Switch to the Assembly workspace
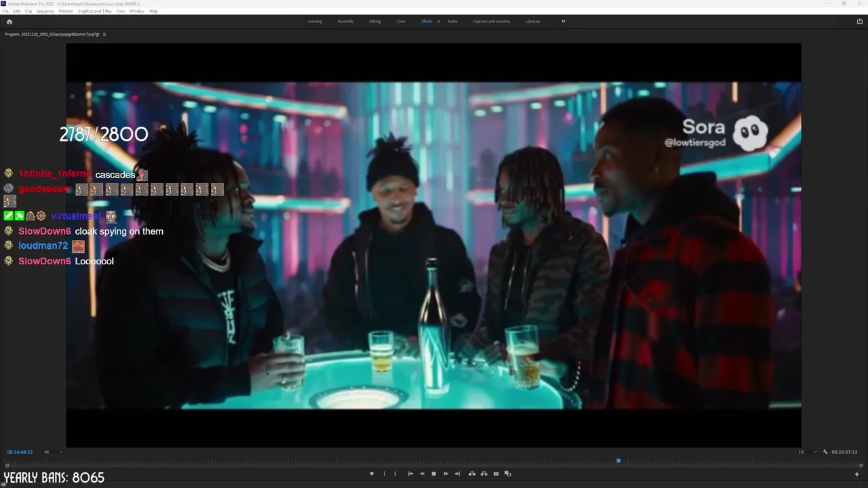 (x=346, y=22)
